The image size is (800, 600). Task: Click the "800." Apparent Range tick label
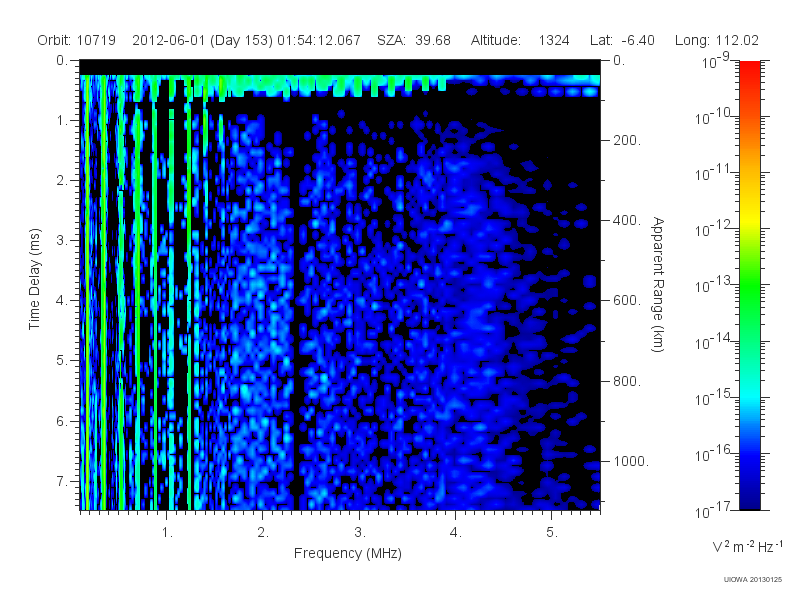[627, 381]
